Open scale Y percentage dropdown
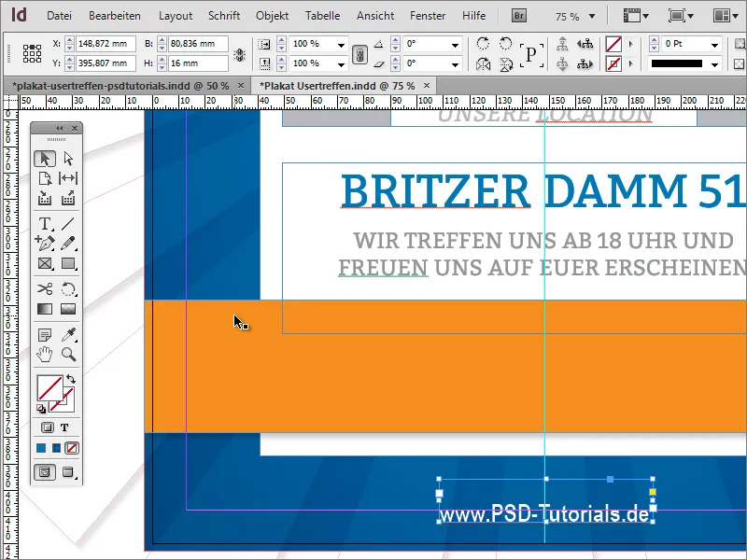The image size is (747, 560). click(341, 63)
